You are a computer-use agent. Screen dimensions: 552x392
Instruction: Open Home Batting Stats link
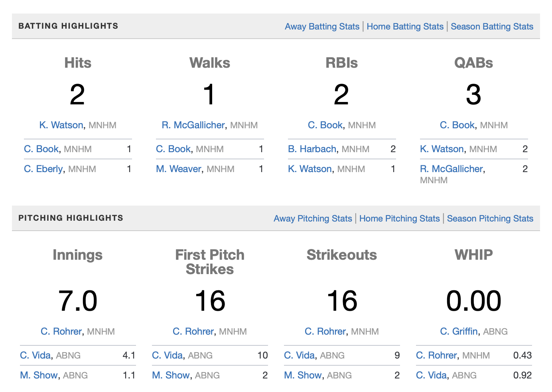pyautogui.click(x=405, y=27)
